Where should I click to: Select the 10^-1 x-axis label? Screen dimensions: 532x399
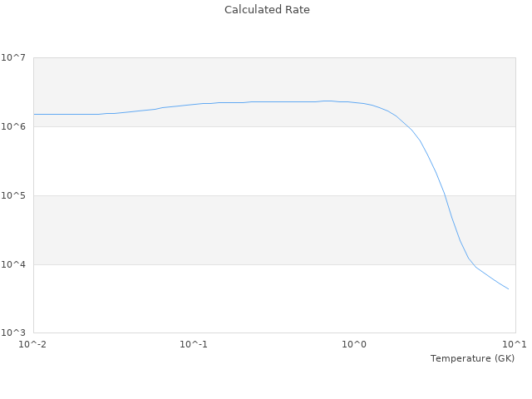[x=194, y=344]
